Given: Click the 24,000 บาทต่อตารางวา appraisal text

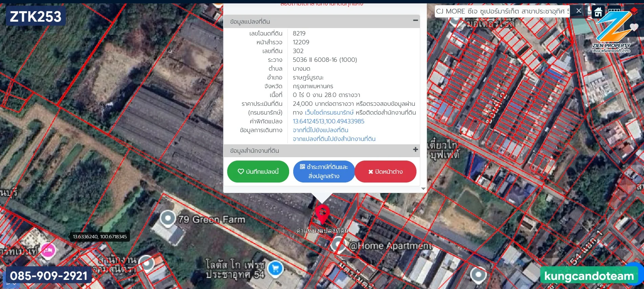Looking at the screenshot, I should pyautogui.click(x=323, y=104).
